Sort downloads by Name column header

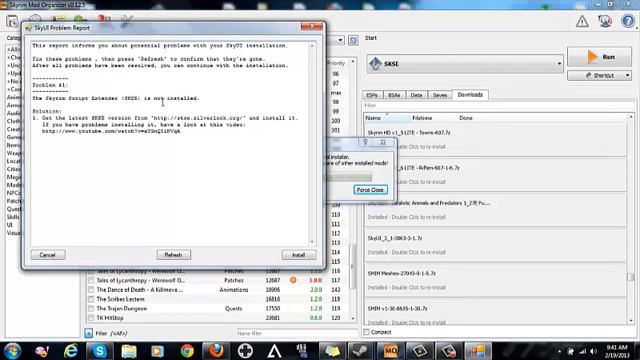point(387,118)
